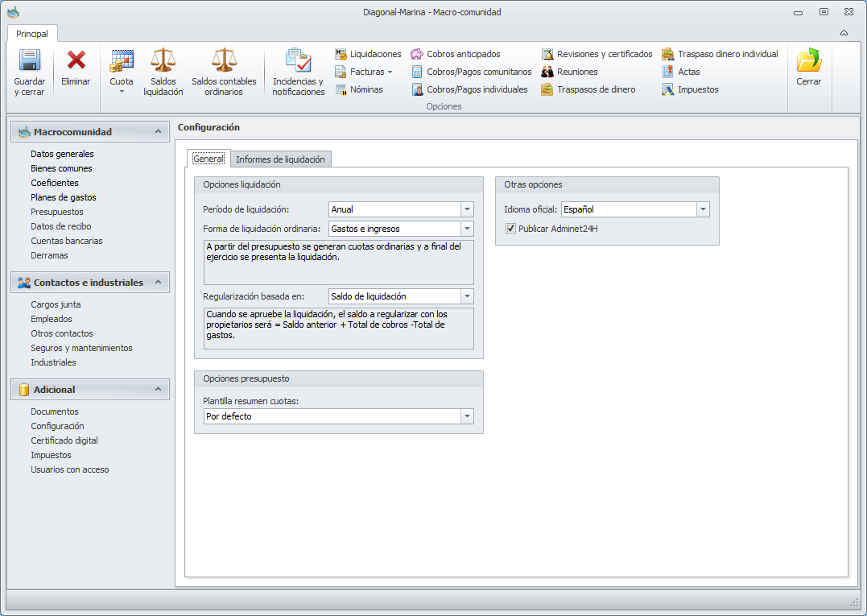Open Cobros/Pagos comunitarios item

471,72
